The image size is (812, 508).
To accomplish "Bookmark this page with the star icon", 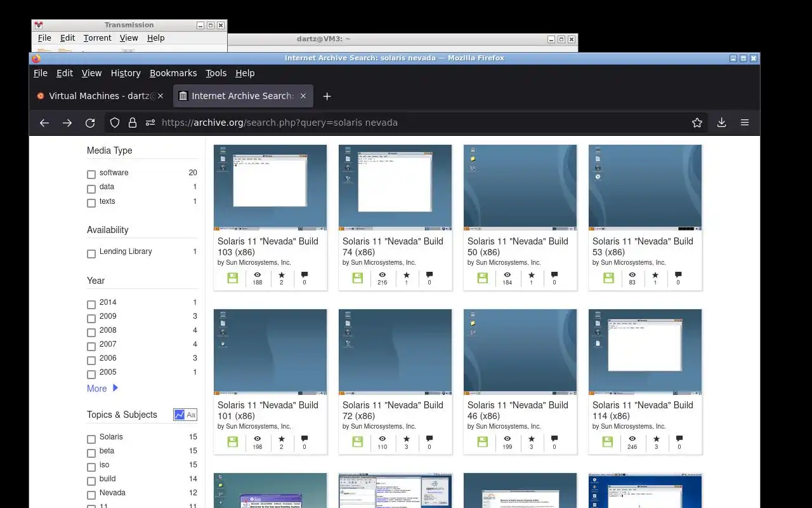I will (697, 123).
